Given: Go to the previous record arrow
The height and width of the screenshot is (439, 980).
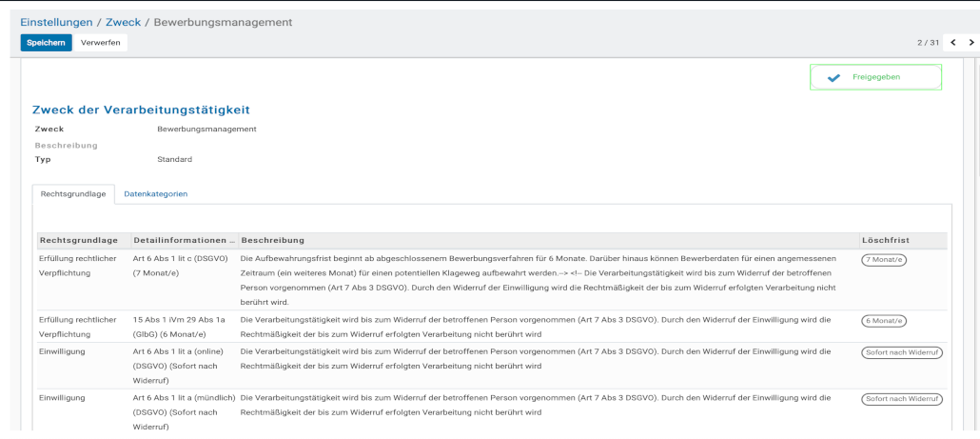Looking at the screenshot, I should click(x=952, y=43).
